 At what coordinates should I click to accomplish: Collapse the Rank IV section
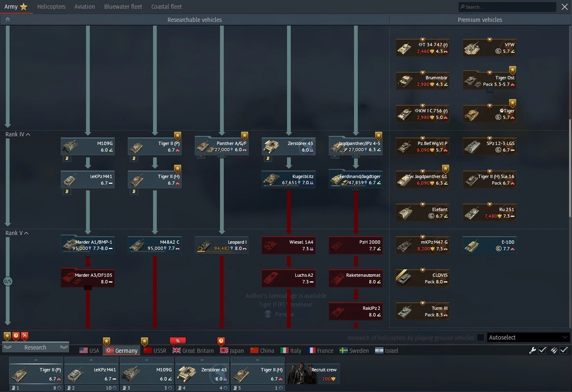(28, 134)
